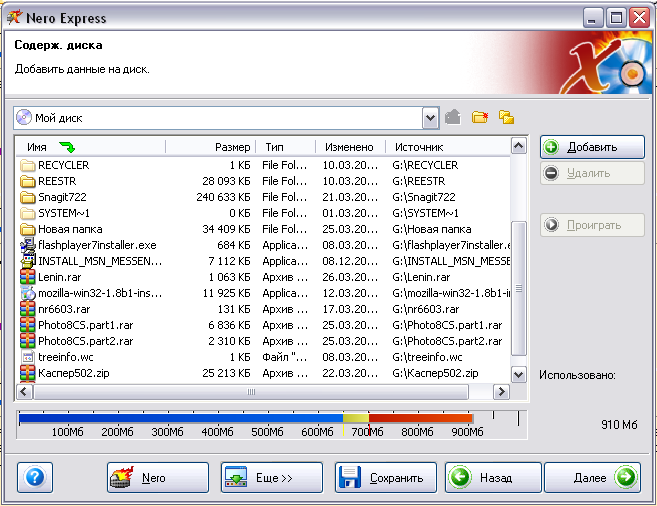Screen dimensions: 657x506
Task: Sort by the Размер column header
Action: pos(211,147)
